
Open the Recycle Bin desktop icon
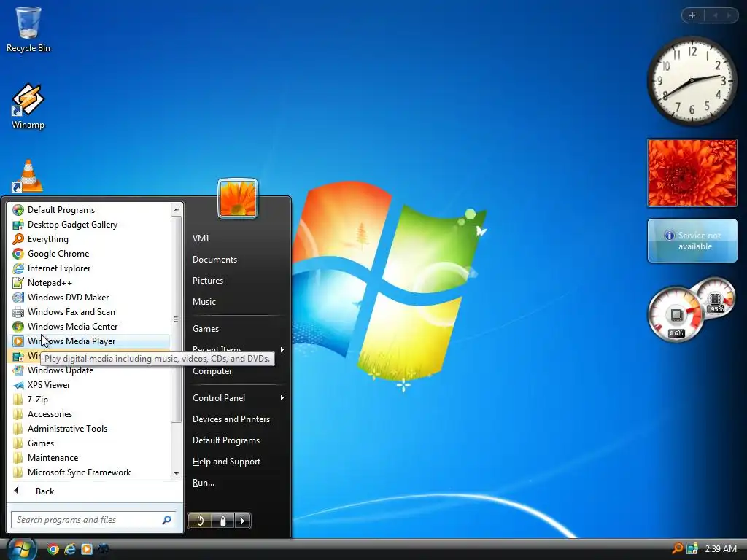pyautogui.click(x=28, y=28)
